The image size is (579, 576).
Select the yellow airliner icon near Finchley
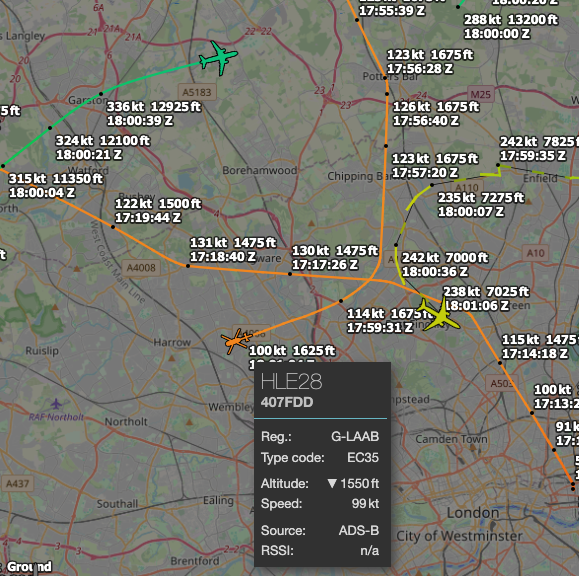439,314
